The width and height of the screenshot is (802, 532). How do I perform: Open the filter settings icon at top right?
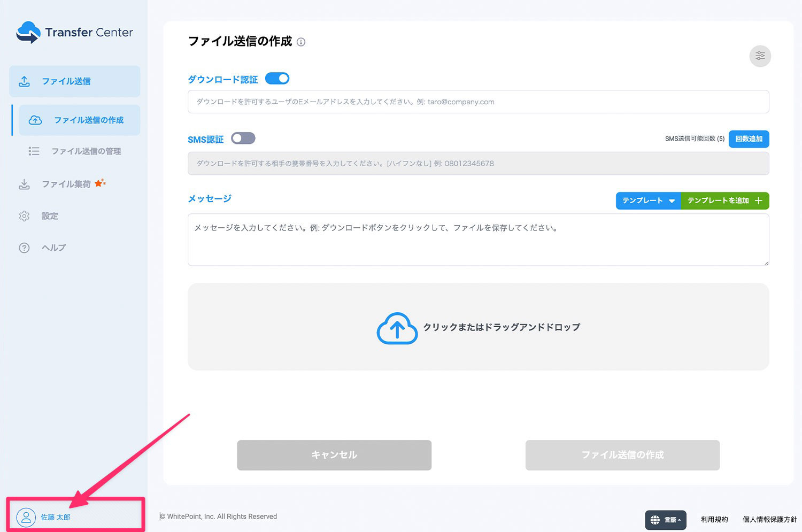(x=760, y=56)
